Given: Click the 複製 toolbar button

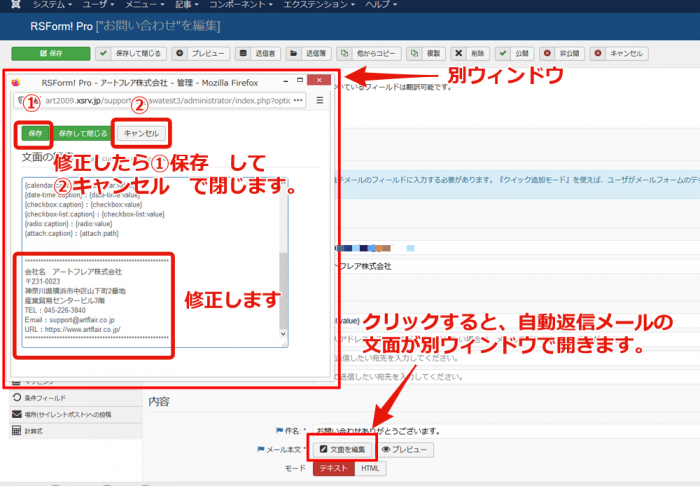Looking at the screenshot, I should click(x=426, y=54).
